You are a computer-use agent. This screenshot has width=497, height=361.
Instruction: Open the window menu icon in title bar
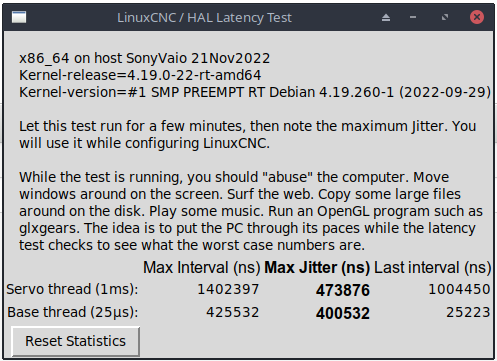tap(19, 17)
